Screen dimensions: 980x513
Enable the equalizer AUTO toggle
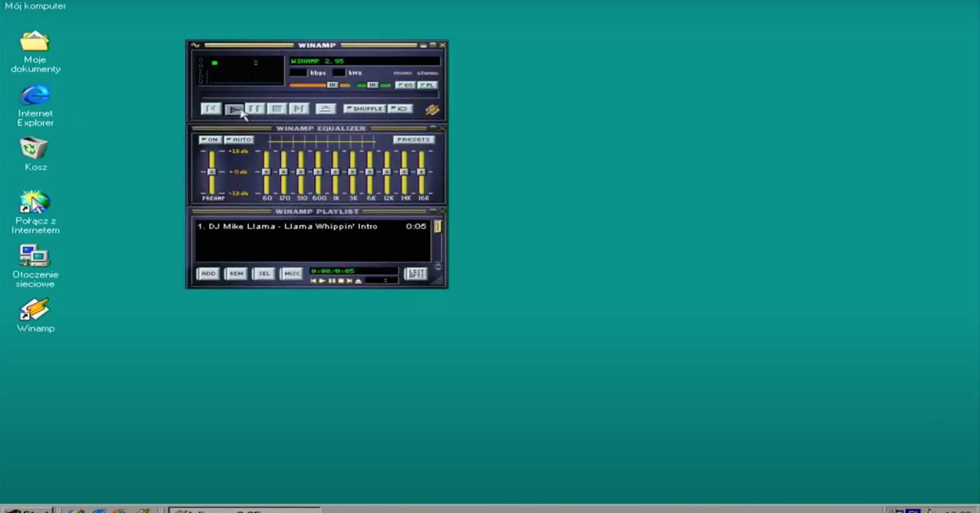tap(239, 140)
